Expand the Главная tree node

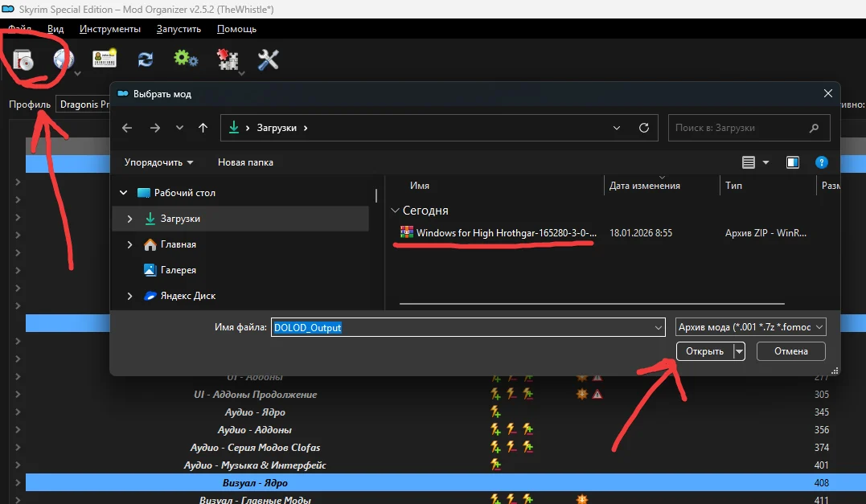[129, 244]
